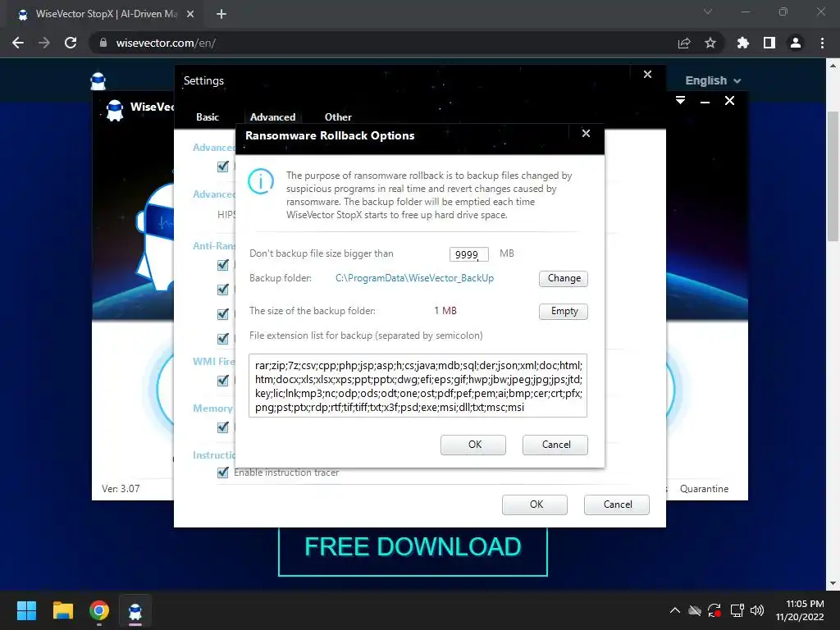Go forward in the browser
This screenshot has height=630, width=840.
44,43
